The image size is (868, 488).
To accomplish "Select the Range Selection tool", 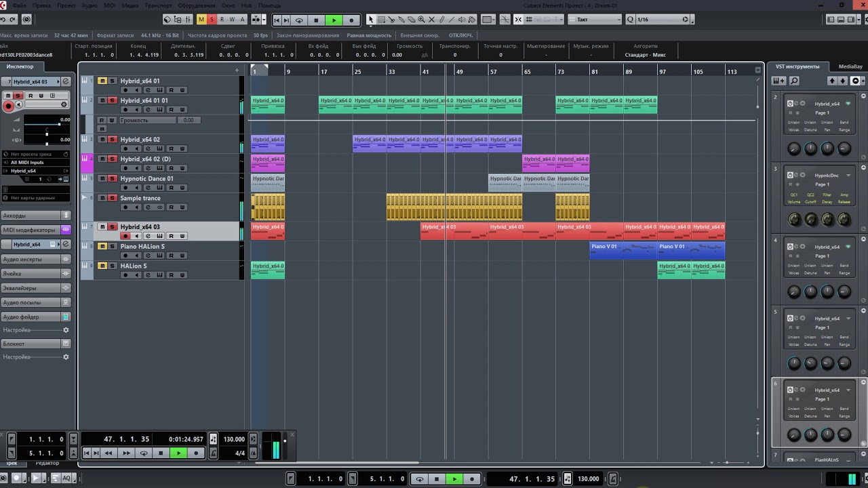I will pyautogui.click(x=380, y=20).
